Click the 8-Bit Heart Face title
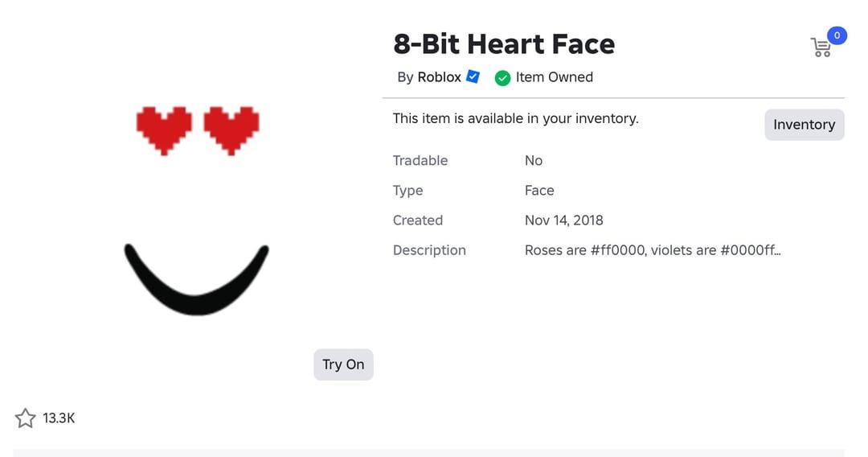This screenshot has height=457, width=868. point(504,43)
